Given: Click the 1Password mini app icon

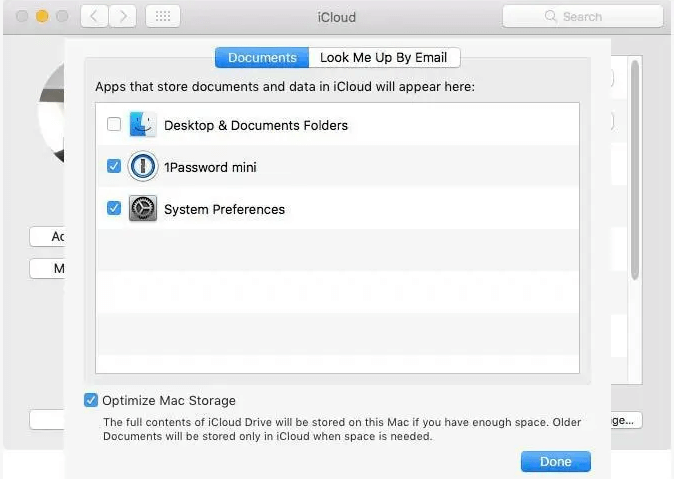Looking at the screenshot, I should click(143, 167).
